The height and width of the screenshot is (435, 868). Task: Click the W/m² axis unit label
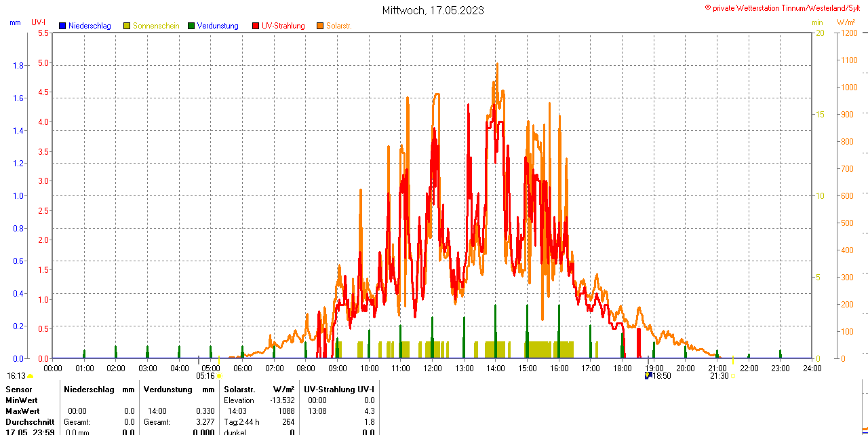coord(846,22)
